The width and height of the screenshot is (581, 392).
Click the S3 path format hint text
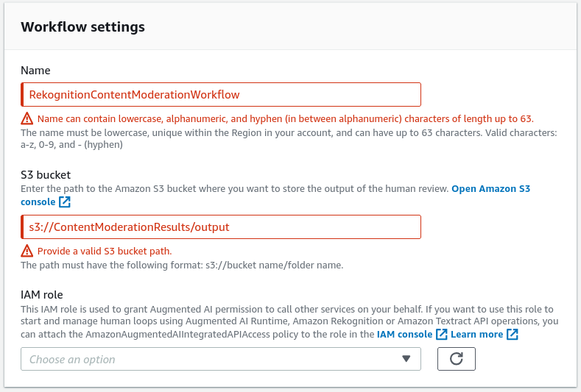[182, 265]
